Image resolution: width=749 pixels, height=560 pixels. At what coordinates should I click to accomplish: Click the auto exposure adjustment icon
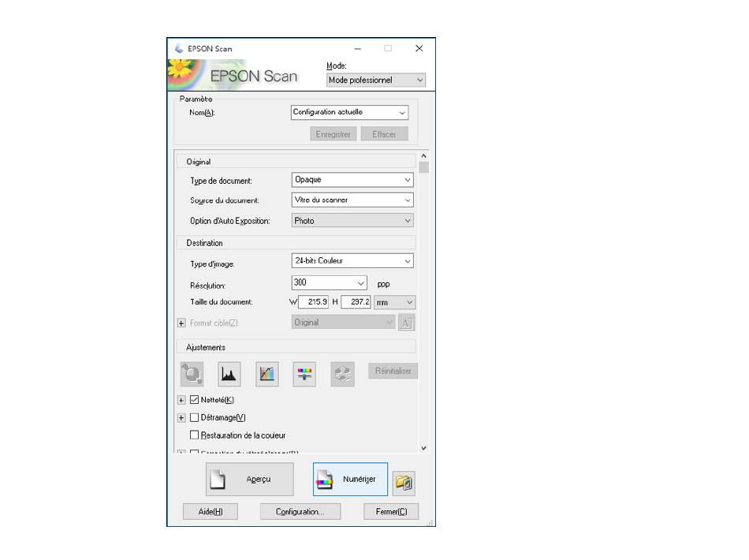[x=192, y=374]
